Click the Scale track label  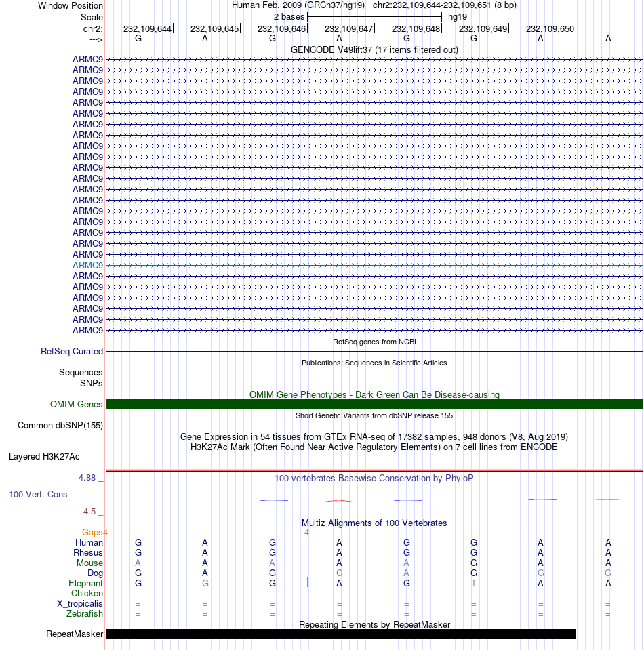(92, 18)
